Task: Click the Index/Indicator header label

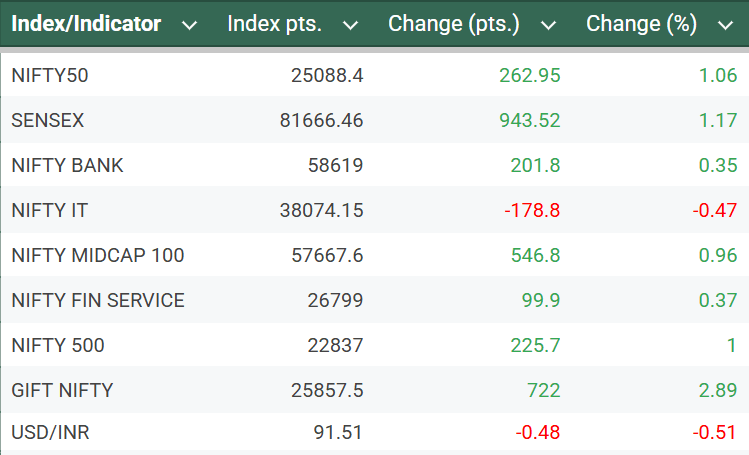Action: (x=86, y=24)
